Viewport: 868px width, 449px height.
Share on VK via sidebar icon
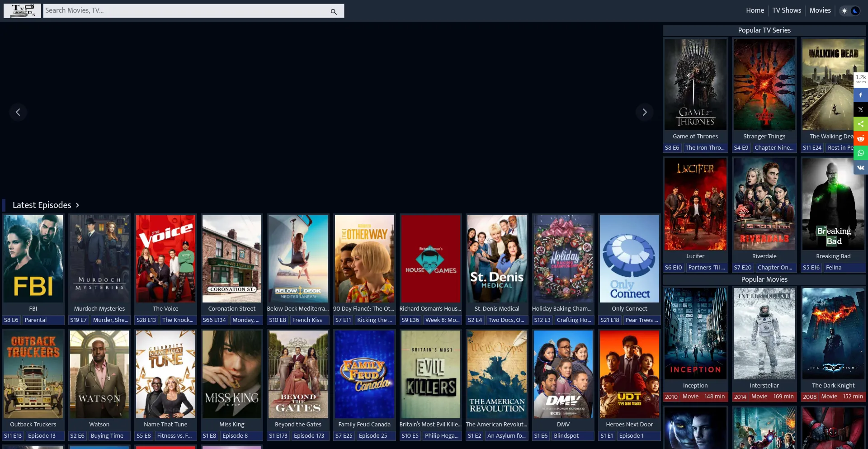[x=861, y=167]
